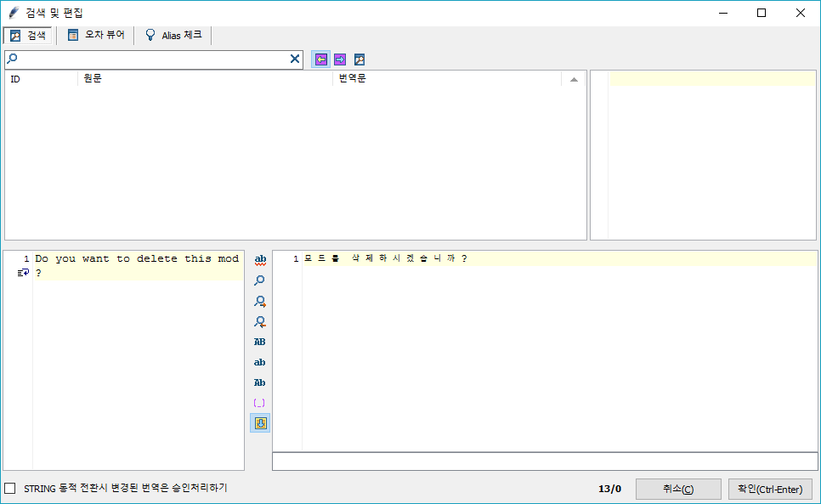Convert text to lowercase with bold ab icon
821x504 pixels.
(260, 362)
